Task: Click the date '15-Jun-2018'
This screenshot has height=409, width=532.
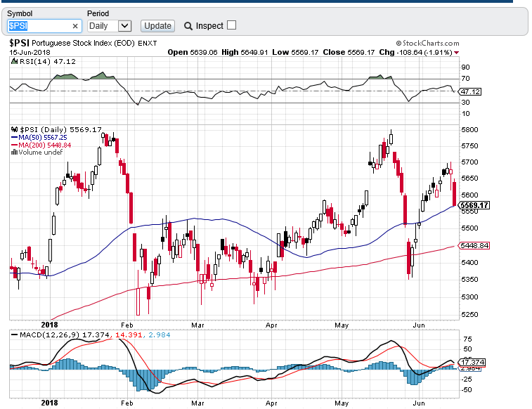Action: pos(30,53)
